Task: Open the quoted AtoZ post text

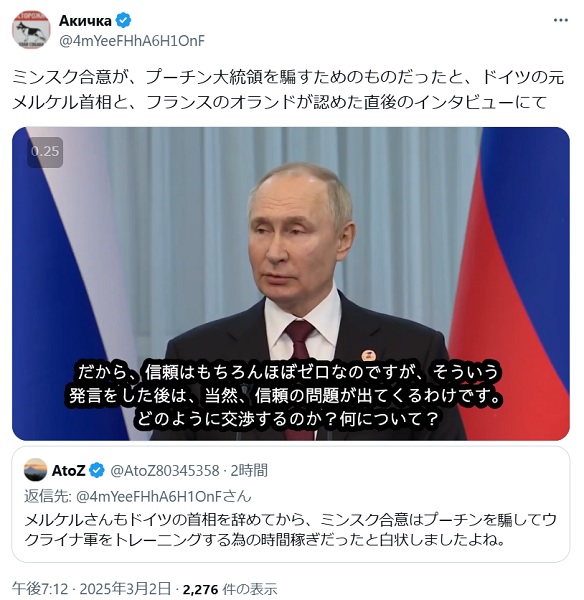Action: coord(290,530)
